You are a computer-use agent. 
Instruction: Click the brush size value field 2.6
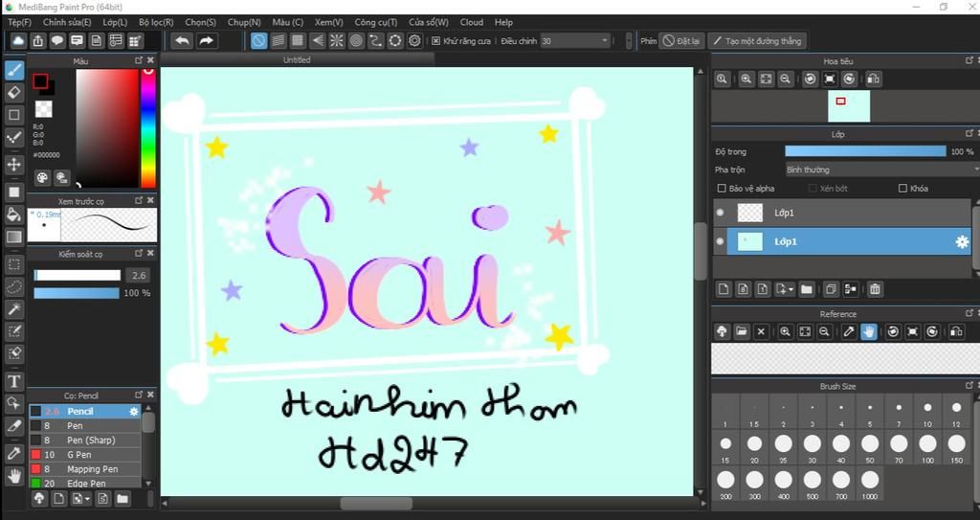pos(139,276)
